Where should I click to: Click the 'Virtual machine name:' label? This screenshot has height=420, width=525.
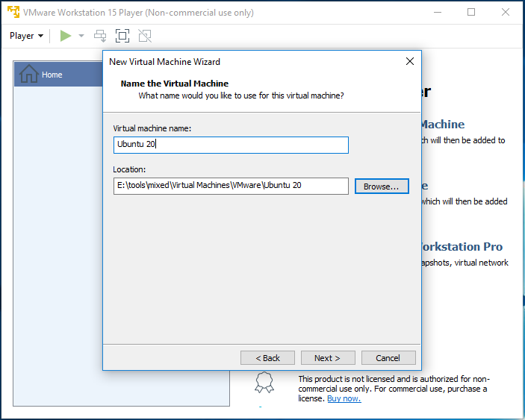(152, 128)
